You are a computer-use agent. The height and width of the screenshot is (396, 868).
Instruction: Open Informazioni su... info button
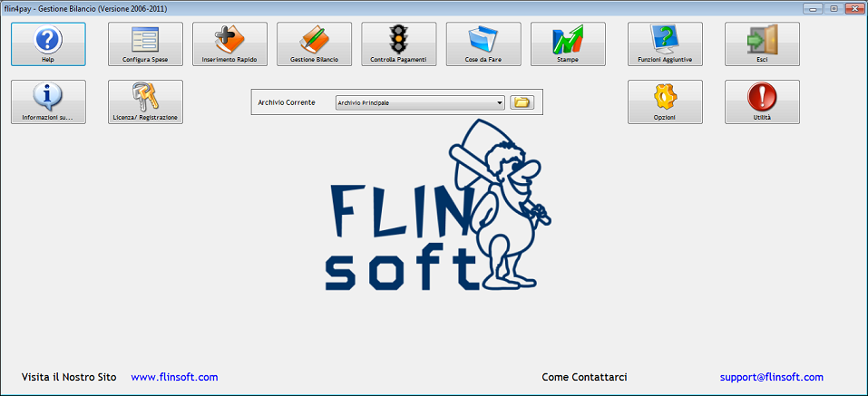click(x=48, y=101)
